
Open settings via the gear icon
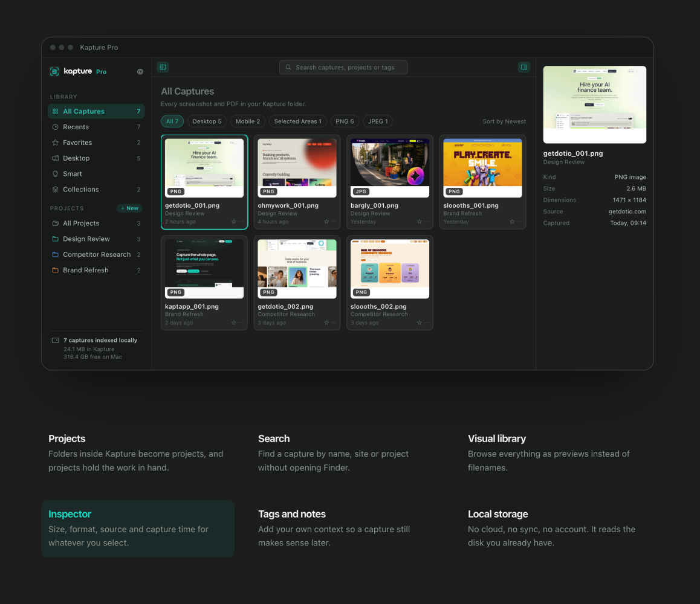click(140, 71)
